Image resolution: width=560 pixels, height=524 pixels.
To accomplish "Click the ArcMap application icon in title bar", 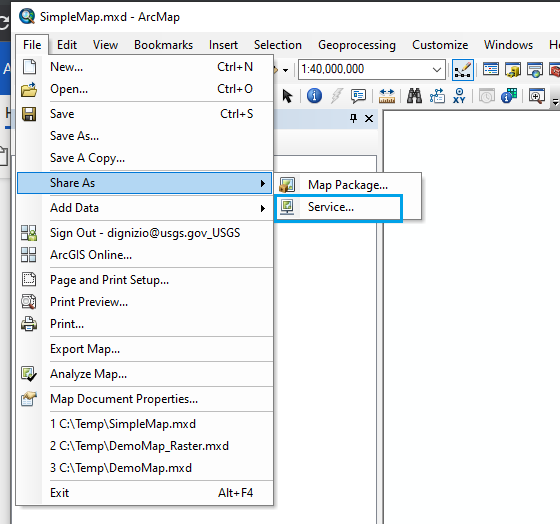I will (27, 16).
